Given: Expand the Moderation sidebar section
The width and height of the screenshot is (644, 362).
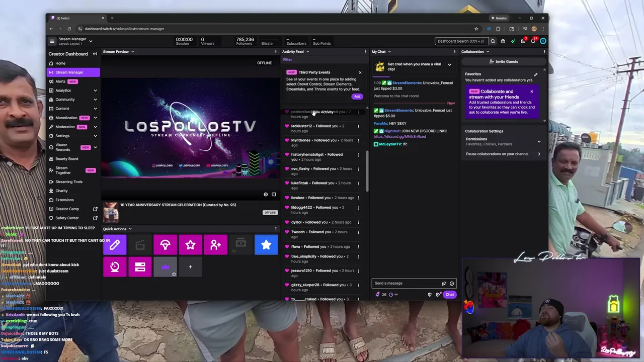Looking at the screenshot, I should (x=95, y=127).
